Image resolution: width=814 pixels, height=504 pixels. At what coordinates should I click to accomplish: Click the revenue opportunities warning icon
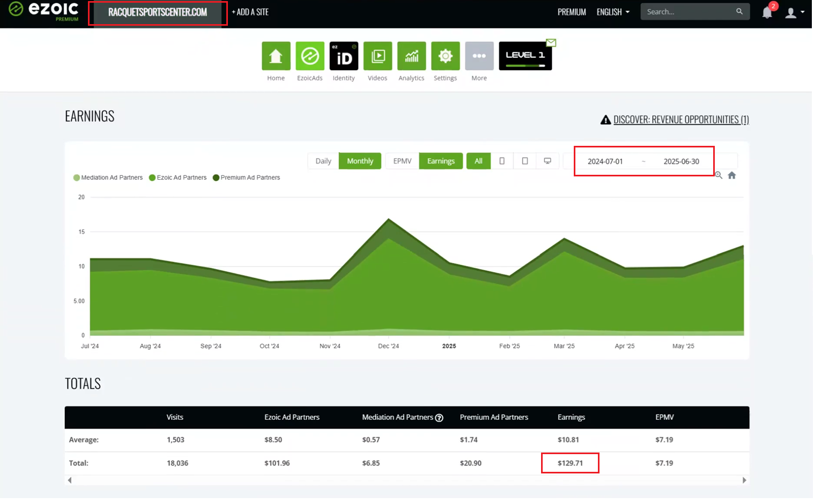(605, 120)
